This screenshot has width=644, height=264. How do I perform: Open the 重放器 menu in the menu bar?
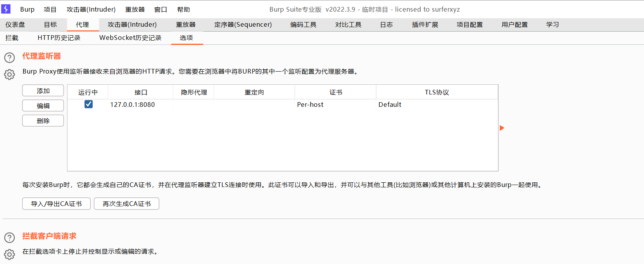(x=135, y=9)
